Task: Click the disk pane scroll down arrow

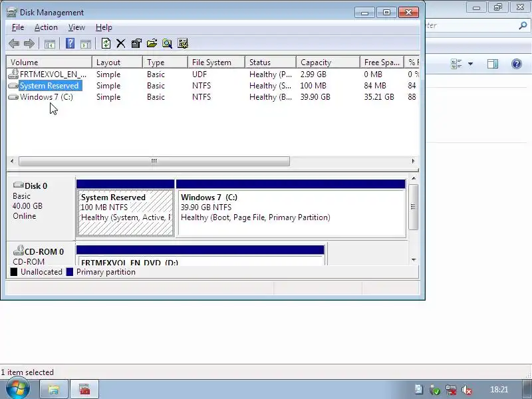Action: pyautogui.click(x=414, y=260)
